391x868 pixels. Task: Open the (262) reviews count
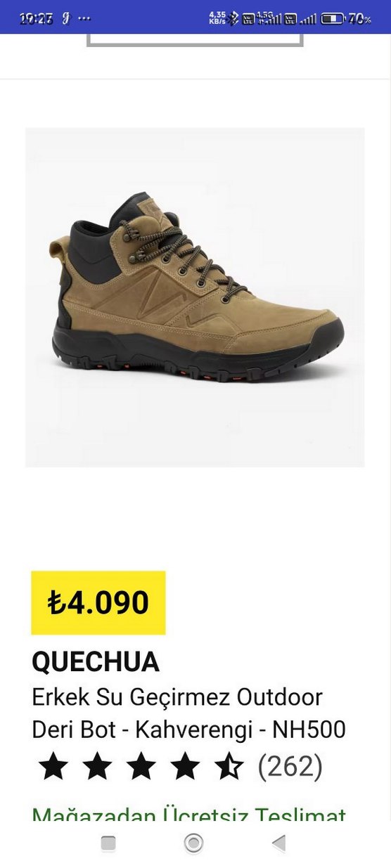click(x=290, y=766)
